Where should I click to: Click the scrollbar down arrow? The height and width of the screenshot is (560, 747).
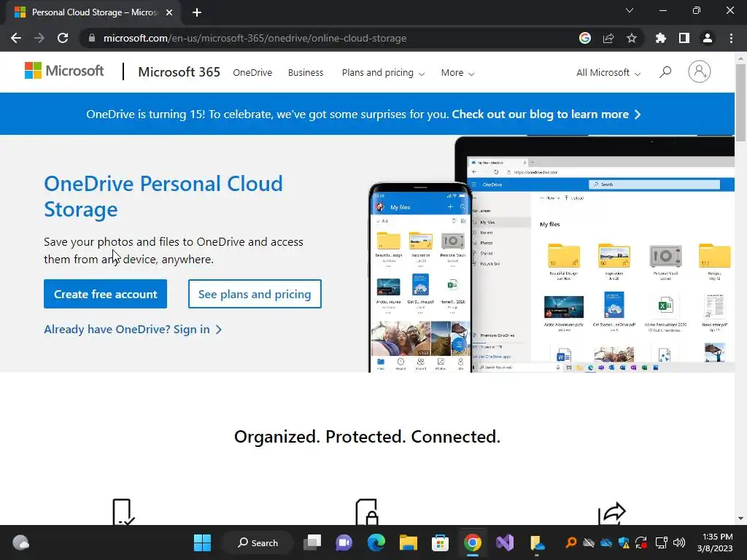(x=740, y=518)
